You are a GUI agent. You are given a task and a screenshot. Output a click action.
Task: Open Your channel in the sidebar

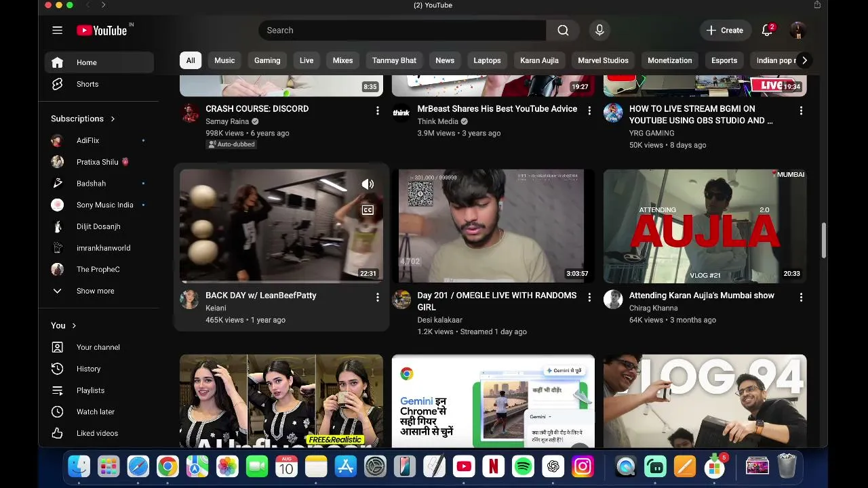pyautogui.click(x=99, y=347)
